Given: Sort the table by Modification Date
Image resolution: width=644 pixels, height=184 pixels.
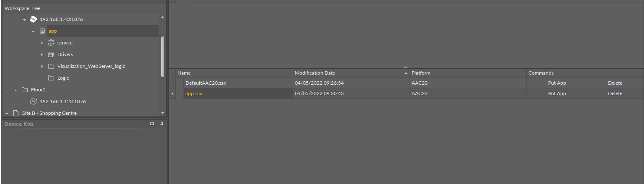Looking at the screenshot, I should [315, 73].
